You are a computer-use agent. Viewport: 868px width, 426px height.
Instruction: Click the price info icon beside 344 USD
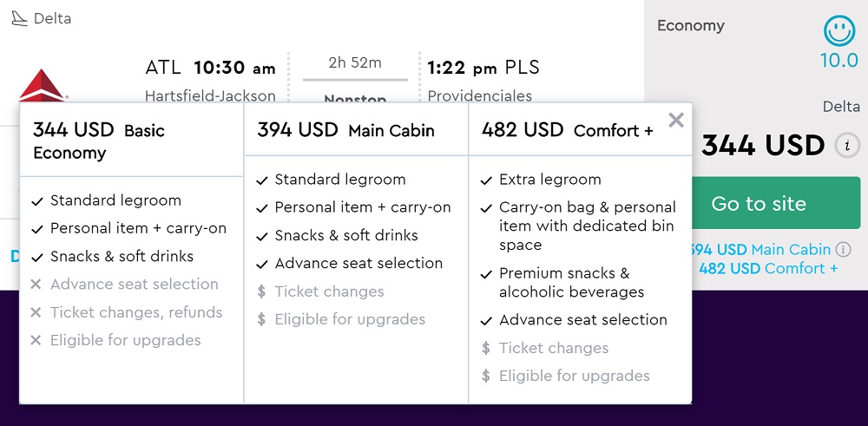click(x=847, y=146)
